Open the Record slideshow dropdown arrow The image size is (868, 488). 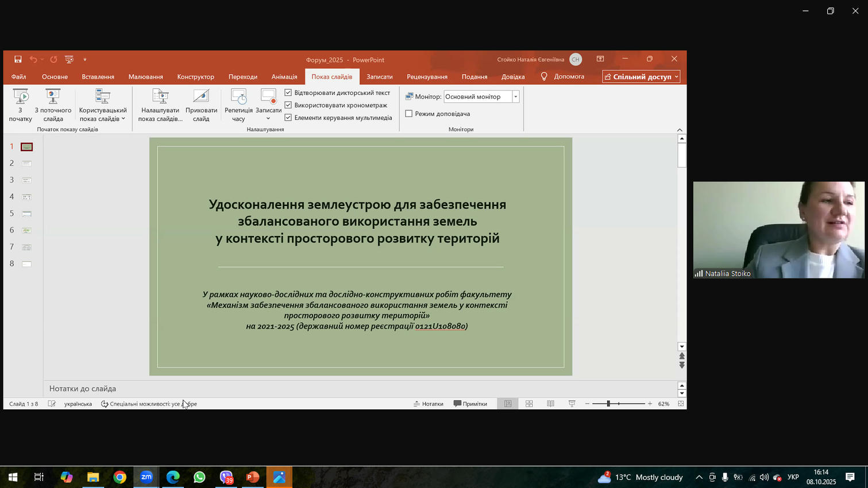point(268,119)
